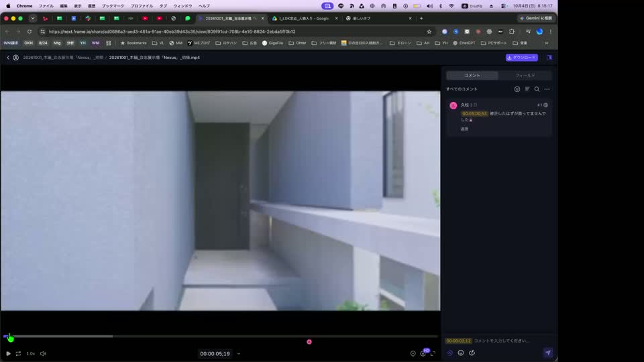Click the 返信 reply link under the comment

[x=464, y=129]
